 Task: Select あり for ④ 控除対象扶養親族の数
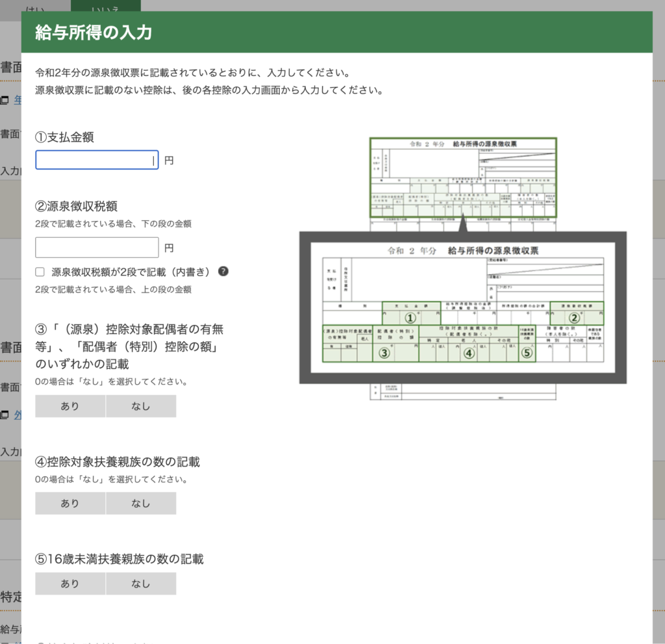pyautogui.click(x=70, y=503)
